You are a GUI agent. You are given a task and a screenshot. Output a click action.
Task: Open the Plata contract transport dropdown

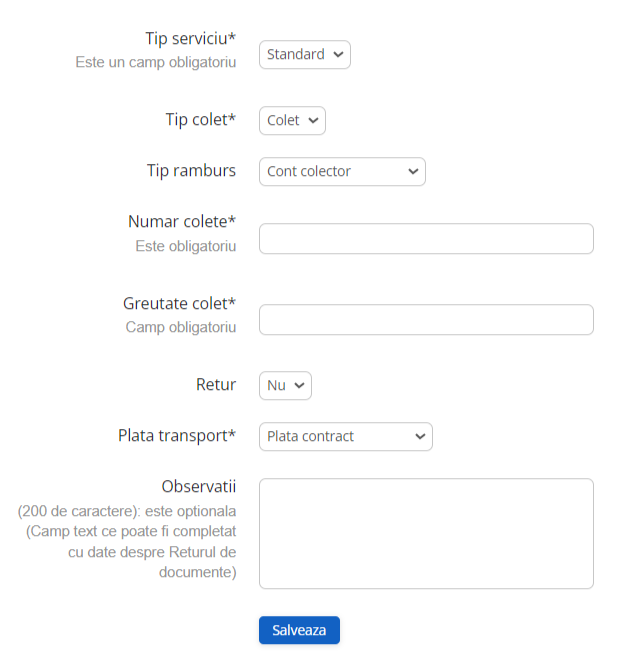tap(345, 436)
